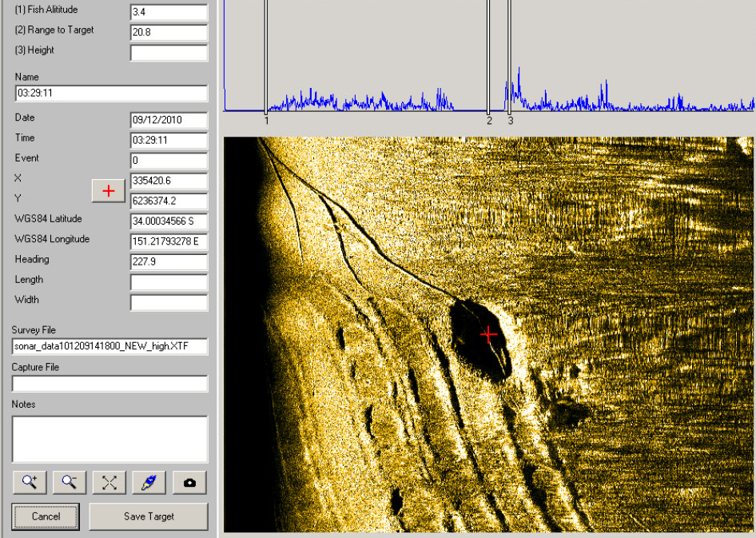Select the Survey File path field

click(x=109, y=346)
